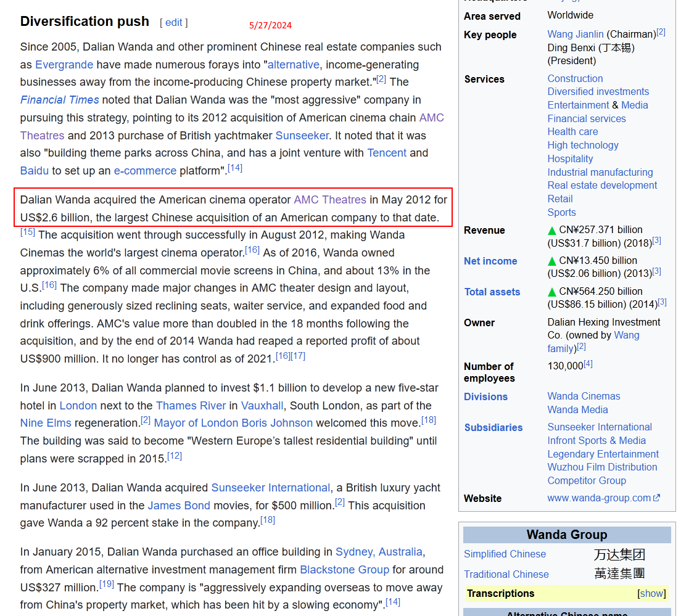Follow the Health care link
This screenshot has height=616, width=681.
572,131
